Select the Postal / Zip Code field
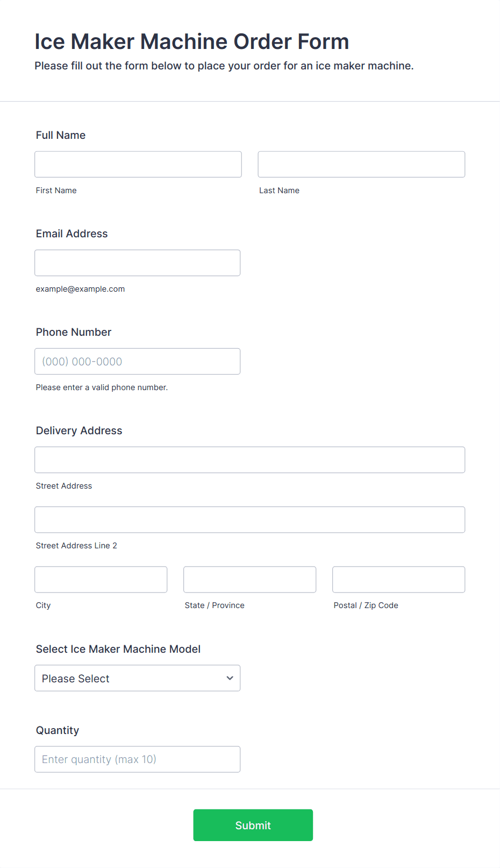500x868 pixels. [x=399, y=579]
